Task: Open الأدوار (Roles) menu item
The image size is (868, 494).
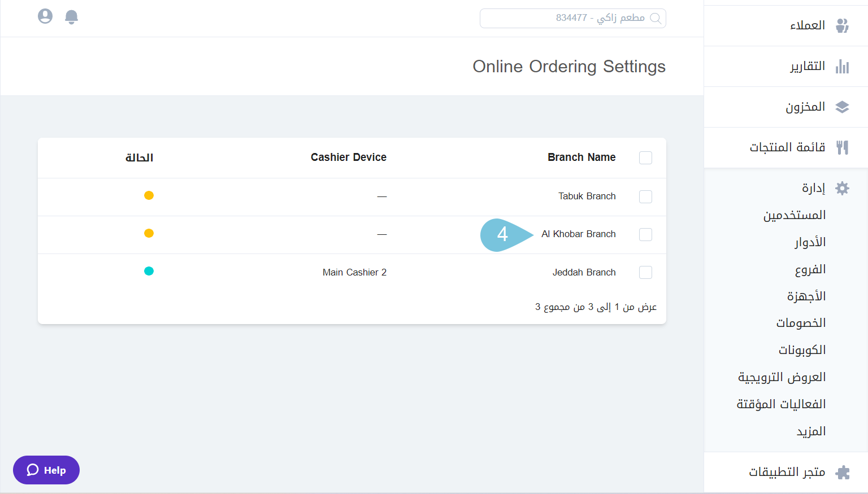Action: (810, 242)
